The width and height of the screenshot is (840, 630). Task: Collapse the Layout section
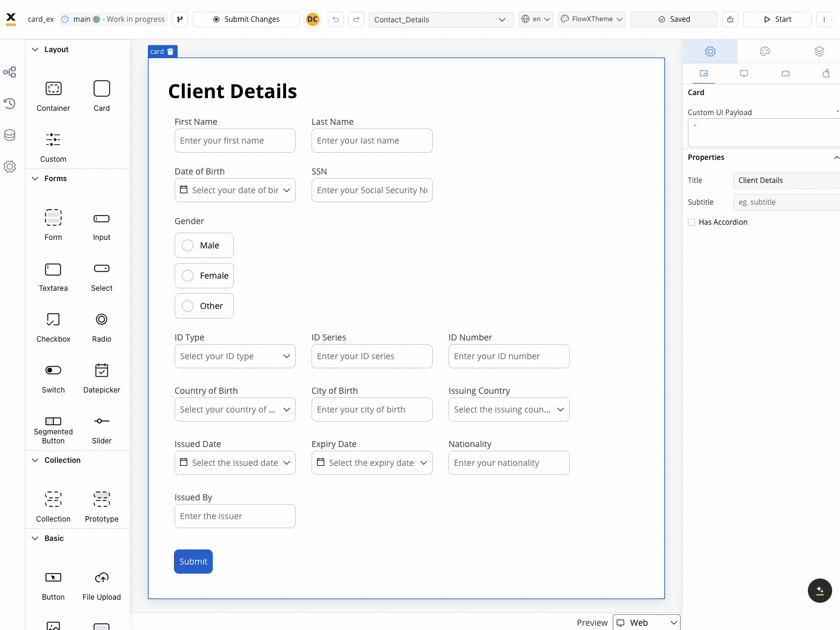point(35,50)
